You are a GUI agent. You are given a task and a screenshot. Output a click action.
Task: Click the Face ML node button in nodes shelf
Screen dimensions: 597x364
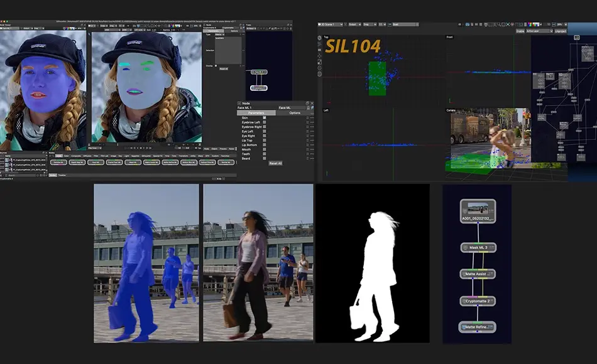pos(96,163)
